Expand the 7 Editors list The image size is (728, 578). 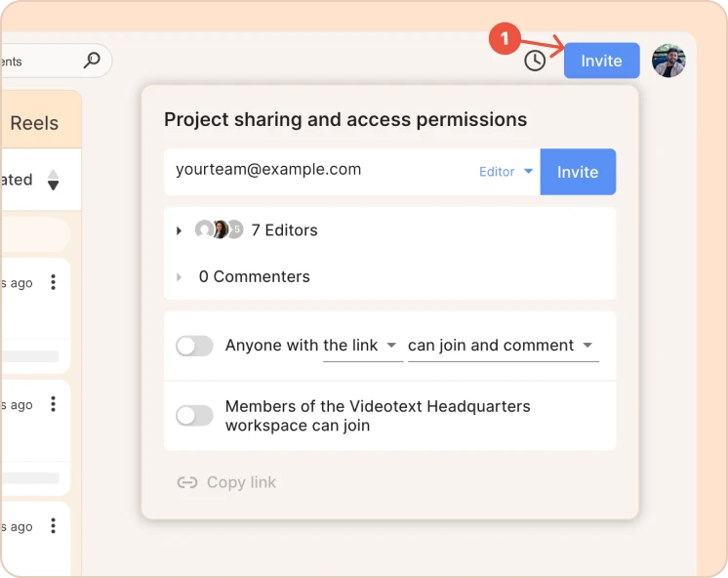[179, 230]
